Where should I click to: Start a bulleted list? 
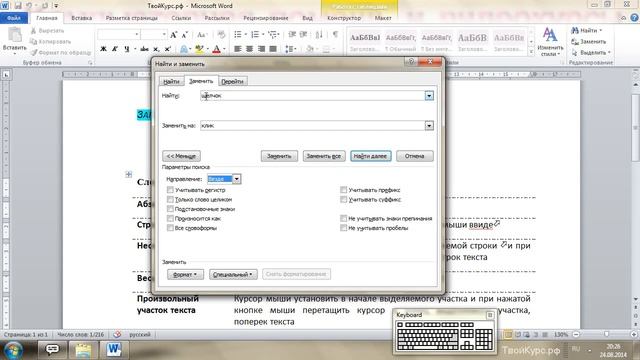[x=238, y=35]
